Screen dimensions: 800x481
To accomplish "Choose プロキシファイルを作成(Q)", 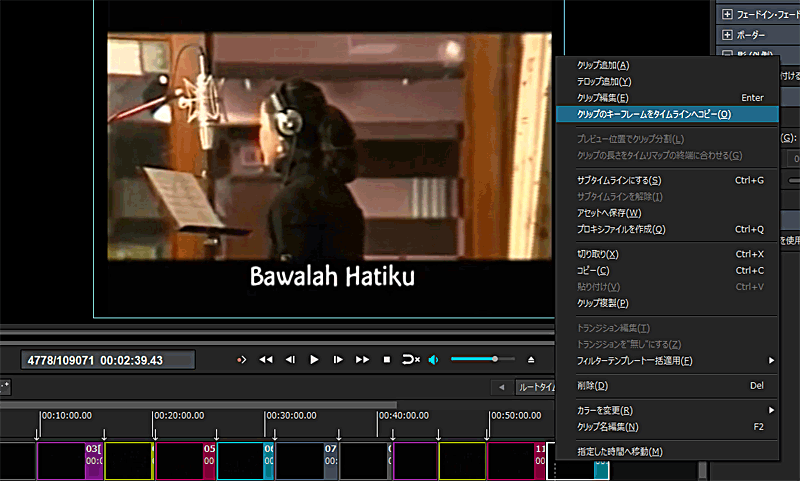I will click(x=667, y=230).
